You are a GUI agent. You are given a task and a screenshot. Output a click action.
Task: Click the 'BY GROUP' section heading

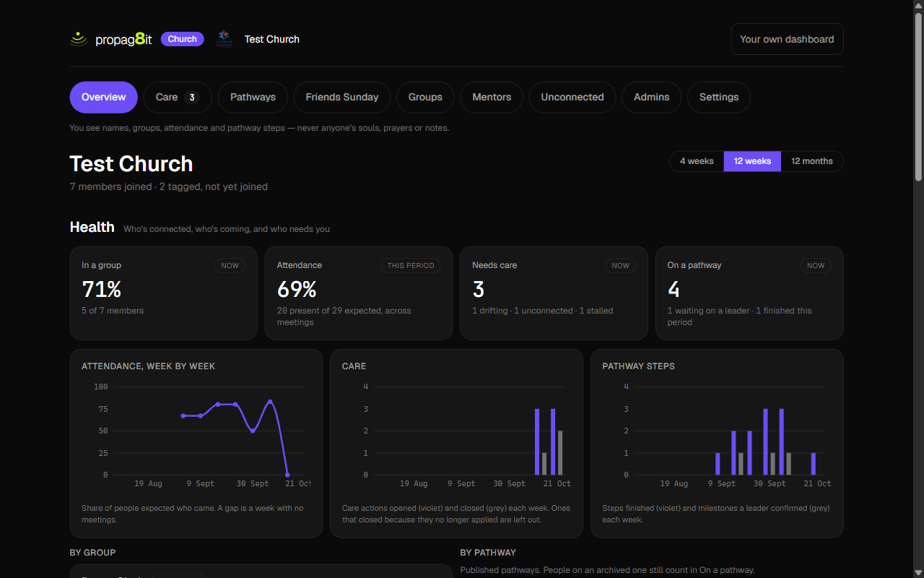(x=93, y=553)
